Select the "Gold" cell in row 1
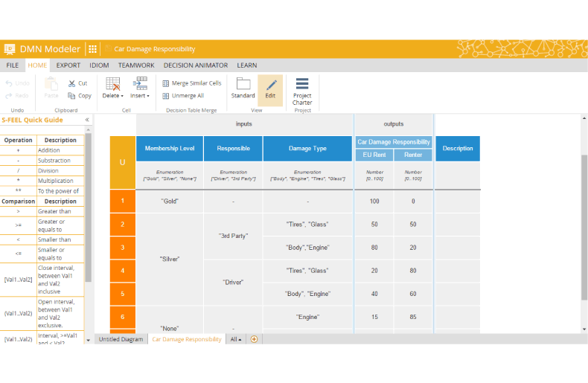 pos(169,202)
